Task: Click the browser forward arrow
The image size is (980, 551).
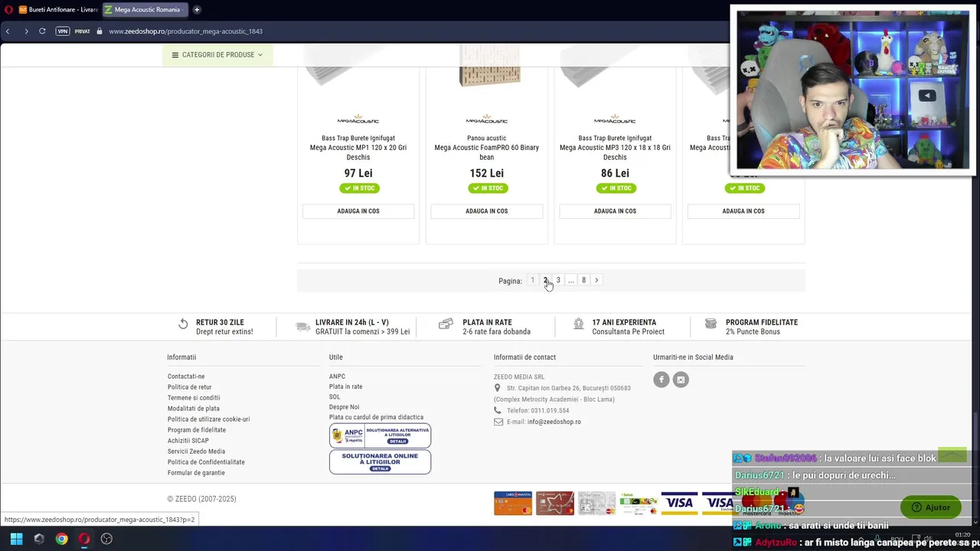Action: pos(26,31)
